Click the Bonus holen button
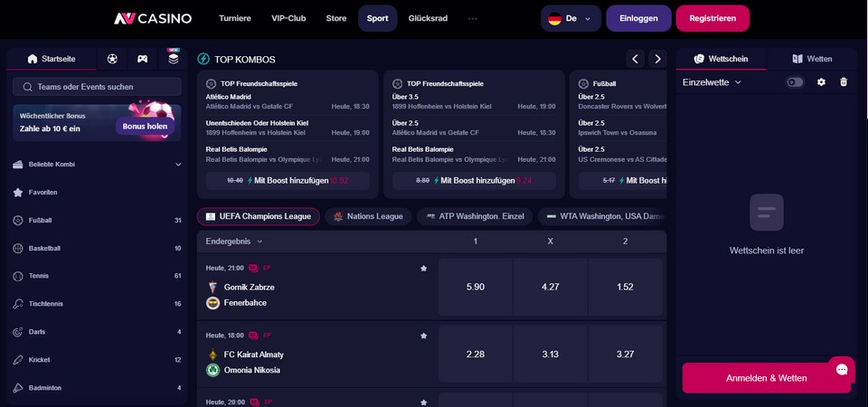Screen dimensions: 868x407 pos(145,127)
